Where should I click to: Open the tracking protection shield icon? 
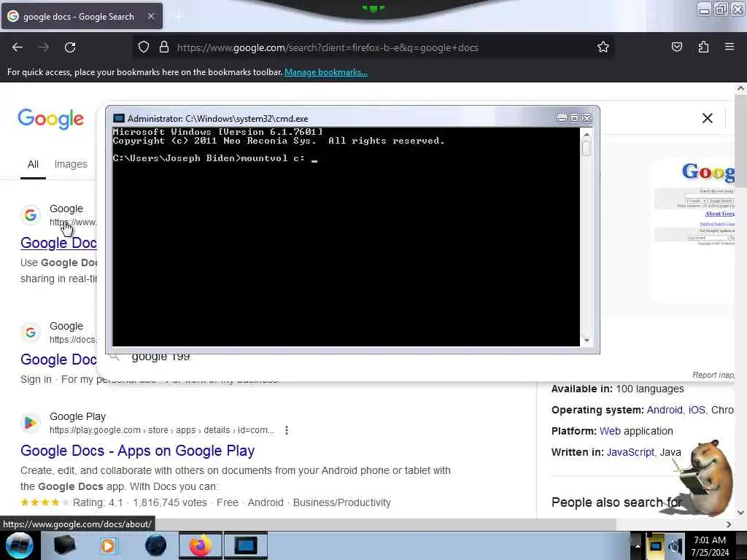pyautogui.click(x=144, y=47)
